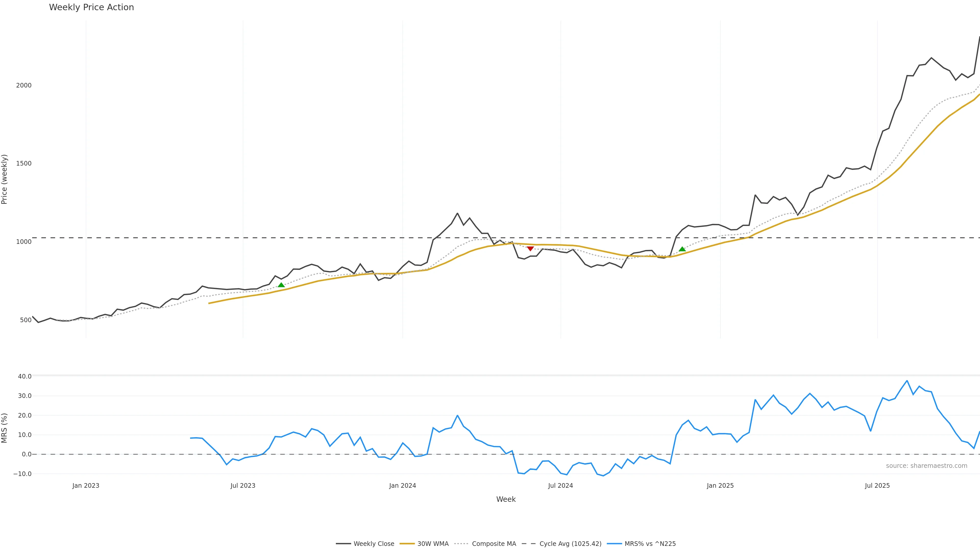Click the green up-triangle marker in 2023
Image resolution: width=980 pixels, height=551 pixels.
[x=281, y=285]
